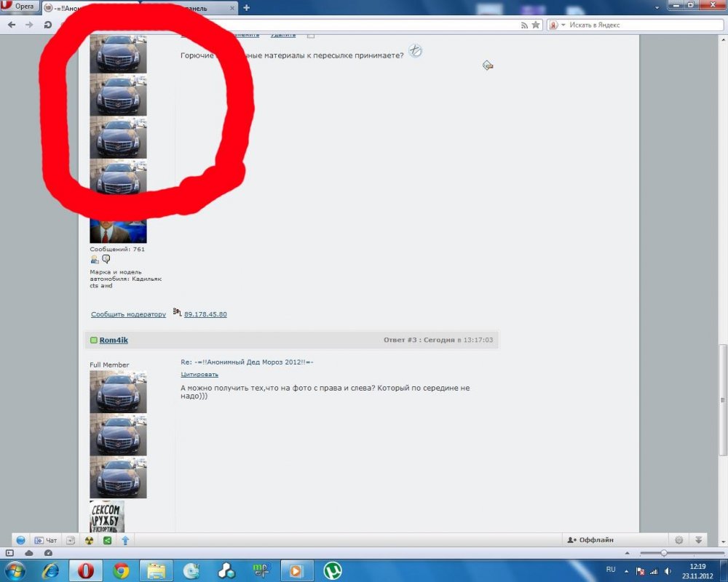This screenshot has height=582, width=728.
Task: Click the IP address 89.178.45.80 link
Action: pos(205,314)
